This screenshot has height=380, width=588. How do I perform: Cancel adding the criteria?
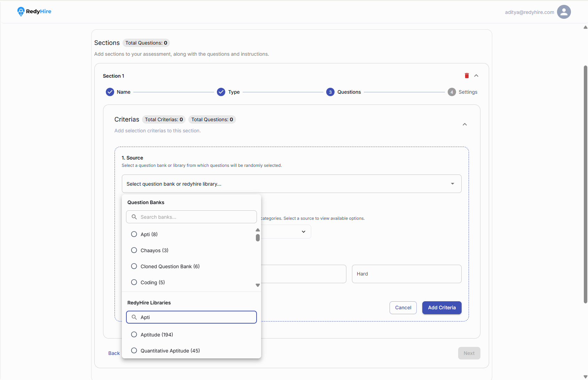(x=403, y=308)
